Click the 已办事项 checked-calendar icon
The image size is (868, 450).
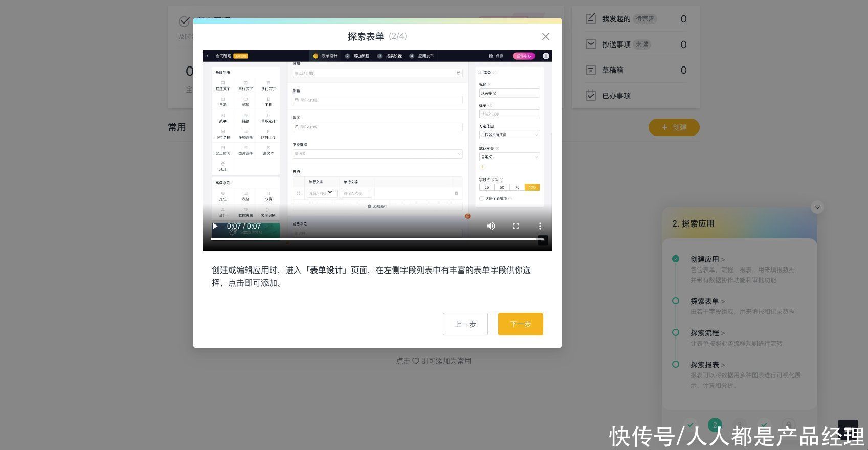click(x=591, y=96)
